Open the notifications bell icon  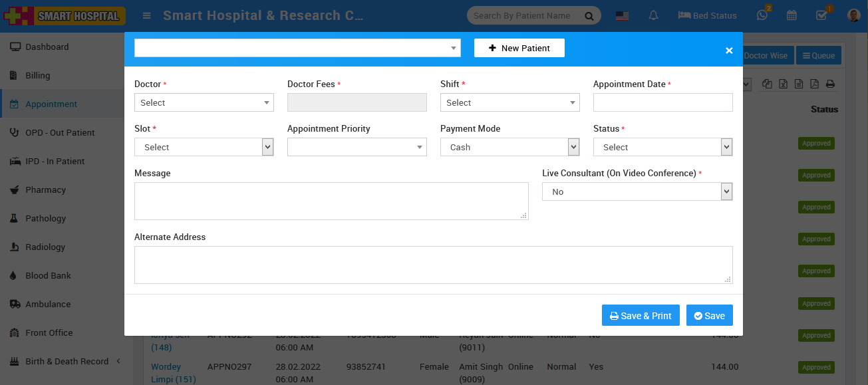tap(653, 15)
